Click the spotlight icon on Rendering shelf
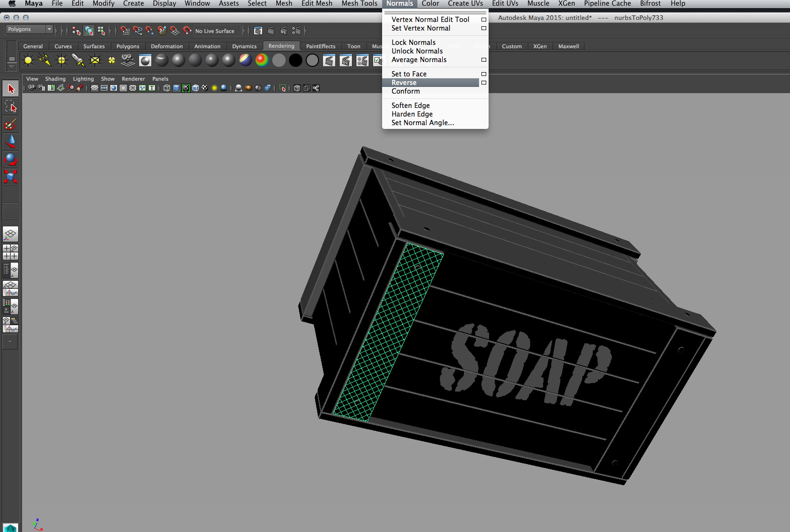Image resolution: width=790 pixels, height=532 pixels. click(x=78, y=60)
